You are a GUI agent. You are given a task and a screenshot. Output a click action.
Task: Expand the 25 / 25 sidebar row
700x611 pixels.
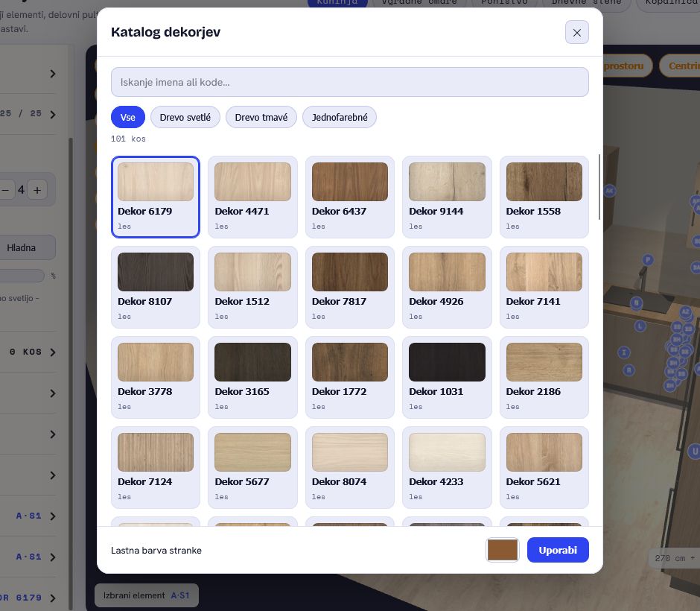point(28,114)
